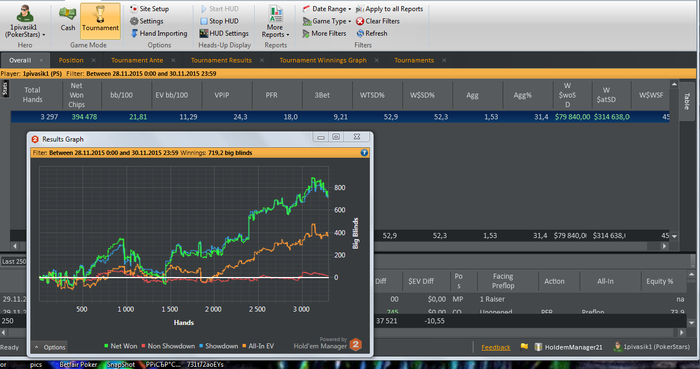Select the 394 478 net won cell
This screenshot has height=369, width=700.
[x=82, y=117]
